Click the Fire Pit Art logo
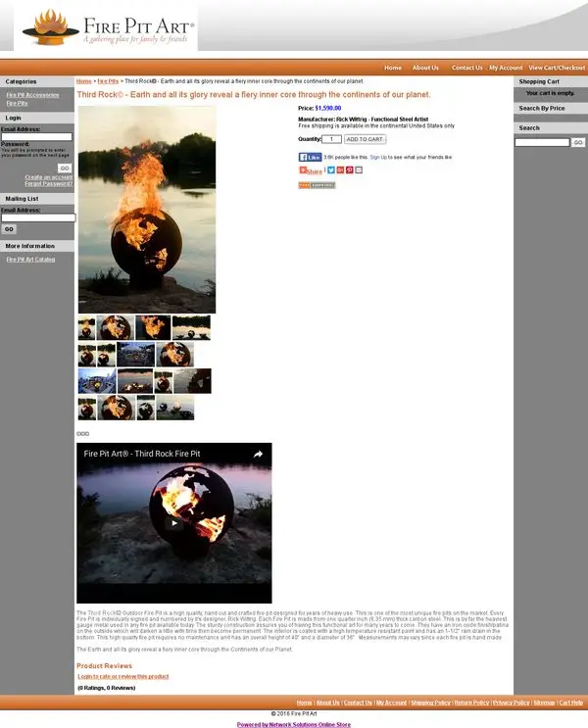Screen dimensions: 588x728 [106, 27]
